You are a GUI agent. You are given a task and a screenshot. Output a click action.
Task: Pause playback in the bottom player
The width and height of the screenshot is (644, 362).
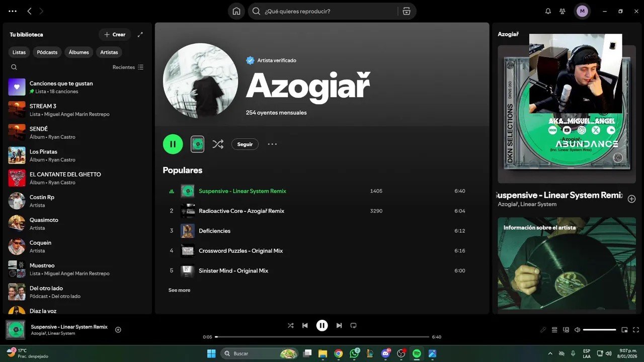pyautogui.click(x=322, y=325)
